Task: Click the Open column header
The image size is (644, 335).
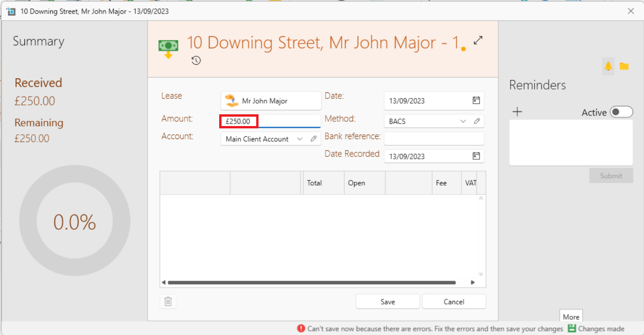Action: 364,183
